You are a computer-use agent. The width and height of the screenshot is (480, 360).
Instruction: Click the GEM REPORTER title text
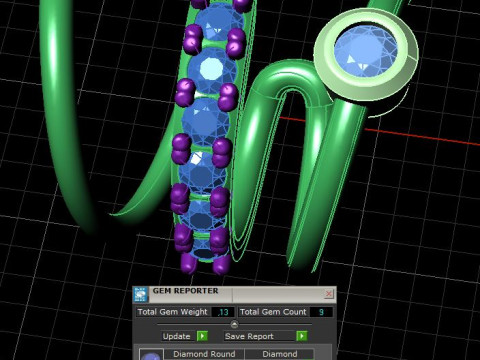(185, 291)
